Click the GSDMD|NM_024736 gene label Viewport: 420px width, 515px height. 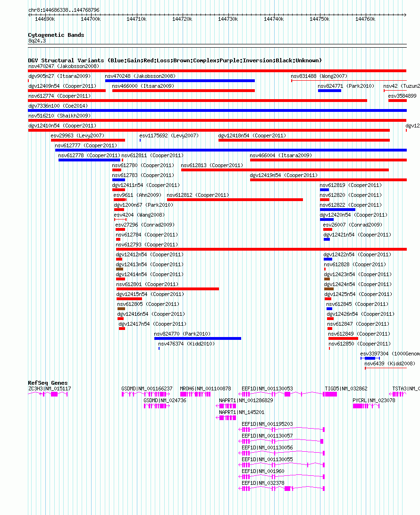coord(165,400)
